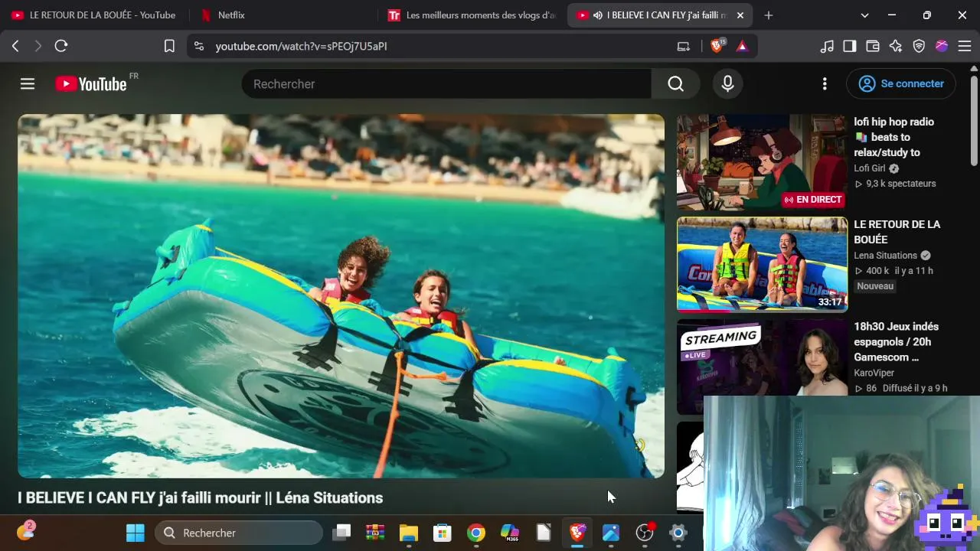Go to the YouTube home logo
980x551 pixels.
[91, 84]
